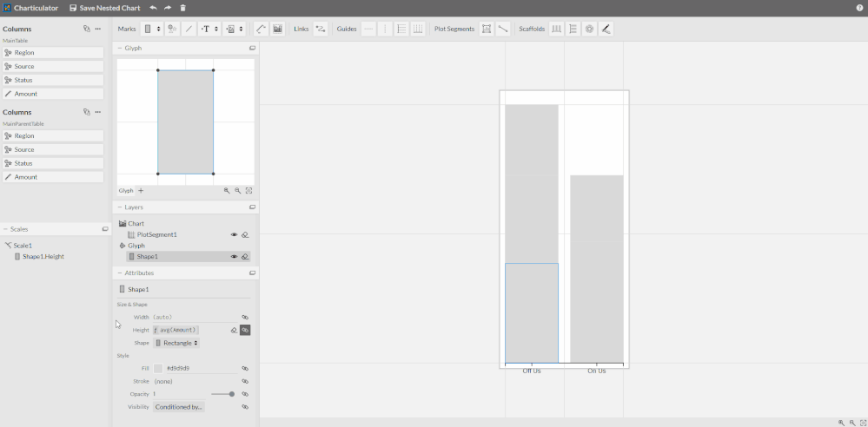This screenshot has width=868, height=427.
Task: Select the data axis tool
Action: pos(262,29)
